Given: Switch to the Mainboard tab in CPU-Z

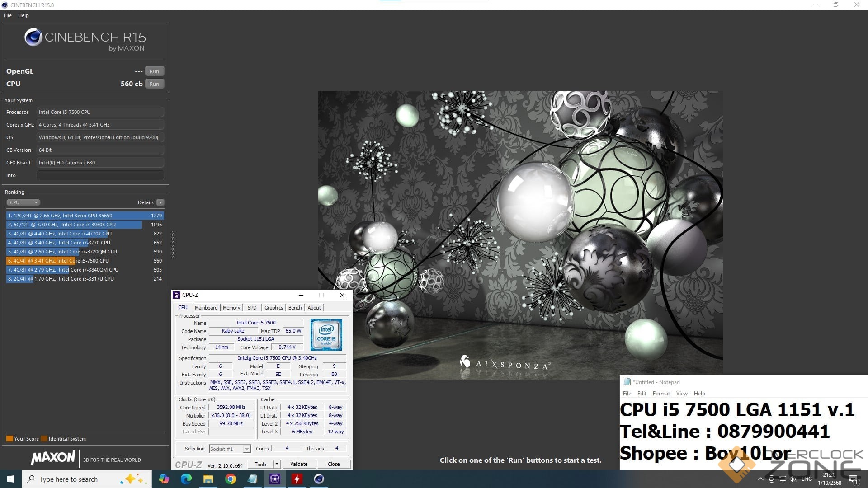Looking at the screenshot, I should [206, 308].
